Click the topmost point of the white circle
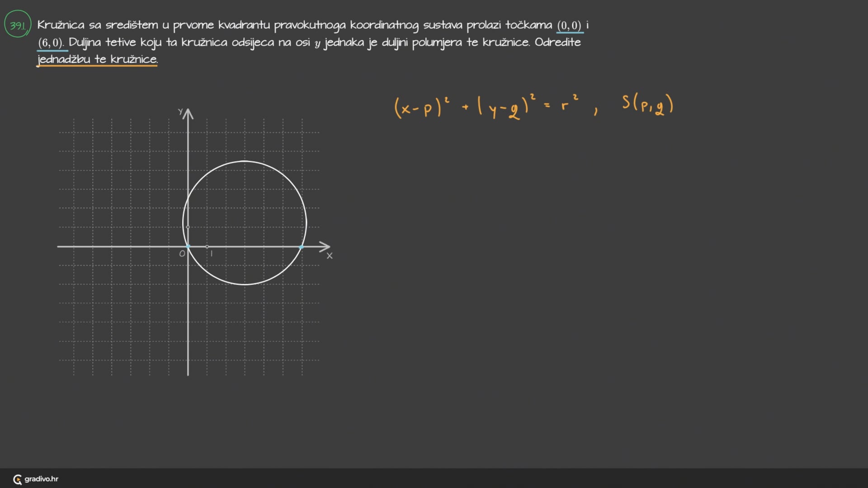Image resolution: width=868 pixels, height=488 pixels. [x=245, y=161]
